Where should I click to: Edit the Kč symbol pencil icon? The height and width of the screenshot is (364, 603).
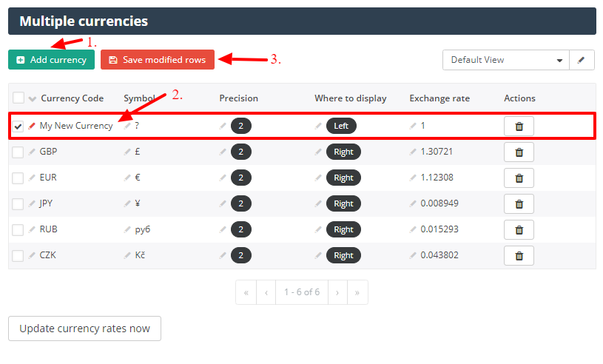pos(127,255)
